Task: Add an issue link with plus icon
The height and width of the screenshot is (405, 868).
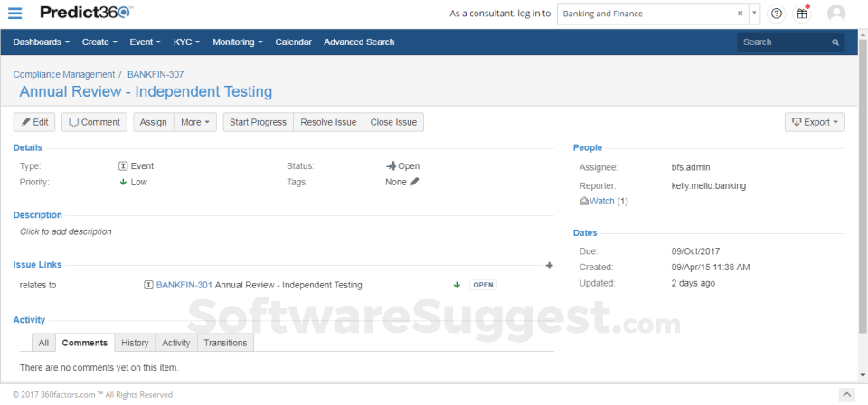Action: coord(549,266)
